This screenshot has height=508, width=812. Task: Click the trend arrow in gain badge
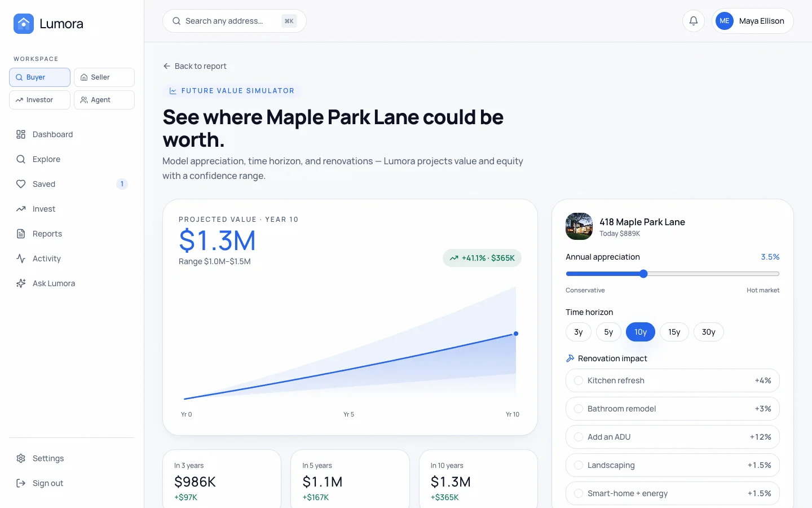click(454, 258)
